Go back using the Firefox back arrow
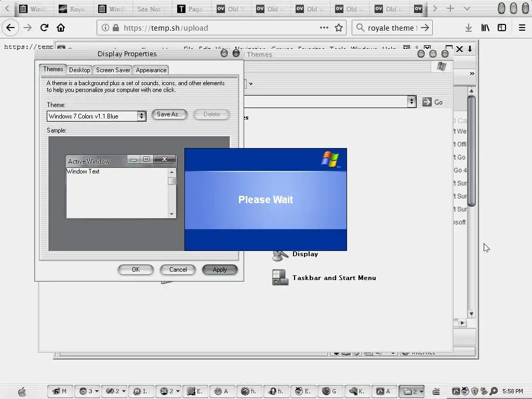The height and width of the screenshot is (399, 532). coord(10,28)
